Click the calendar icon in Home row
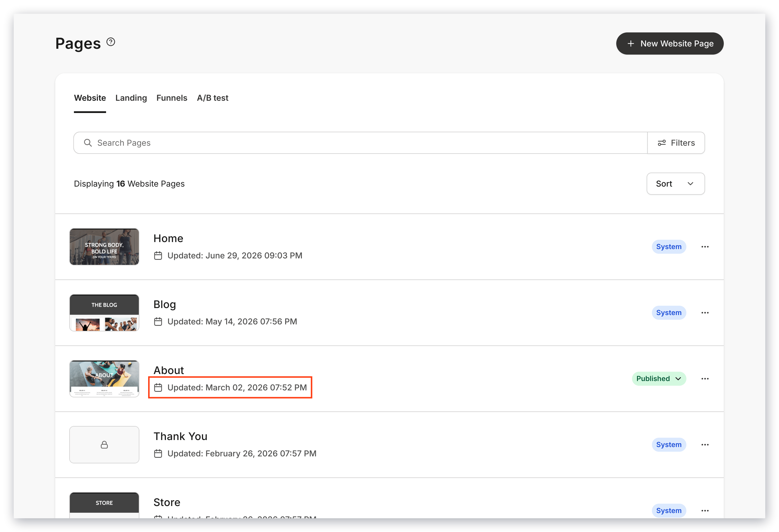The width and height of the screenshot is (779, 532). [x=158, y=255]
